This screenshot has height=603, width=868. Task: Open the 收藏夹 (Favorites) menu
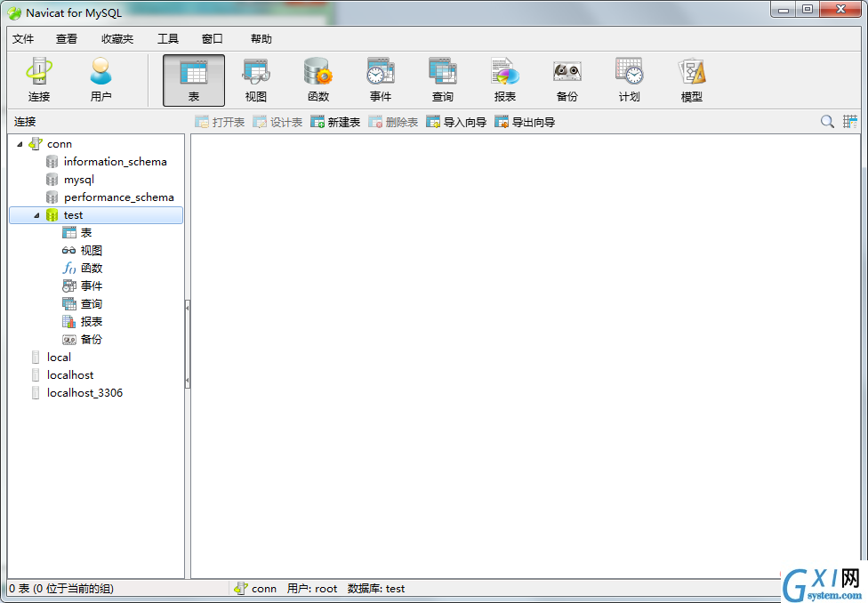117,39
